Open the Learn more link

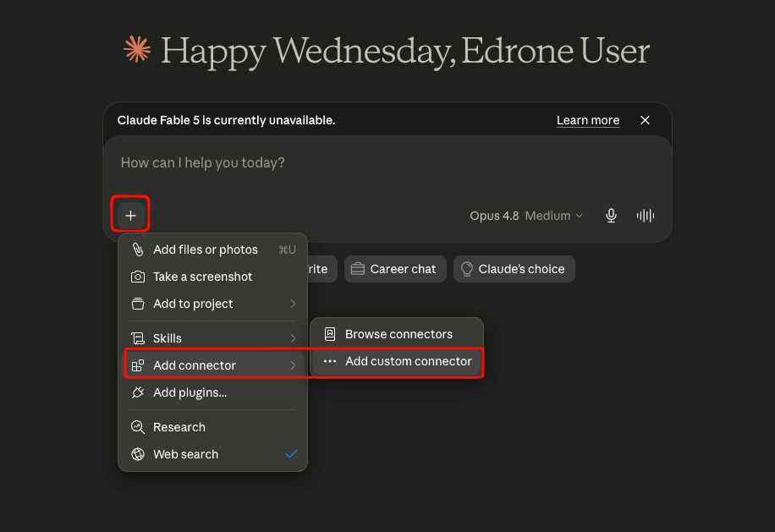tap(588, 120)
